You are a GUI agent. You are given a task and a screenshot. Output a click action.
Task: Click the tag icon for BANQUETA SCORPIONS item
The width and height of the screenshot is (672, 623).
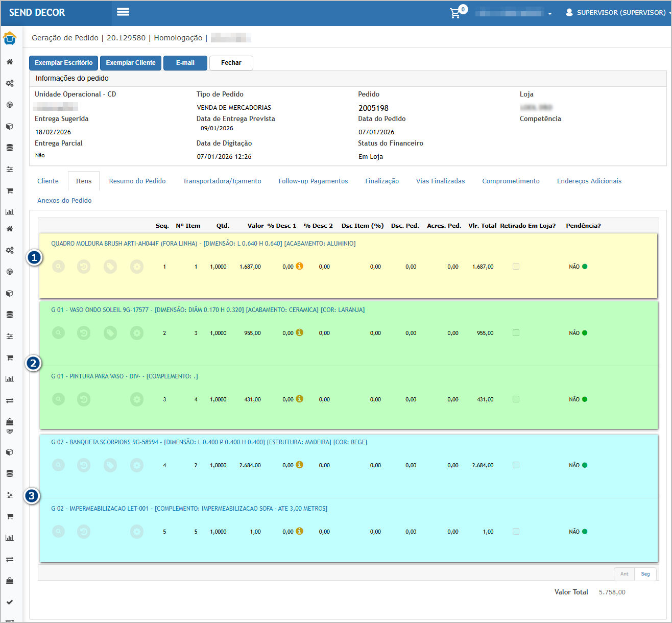(110, 465)
